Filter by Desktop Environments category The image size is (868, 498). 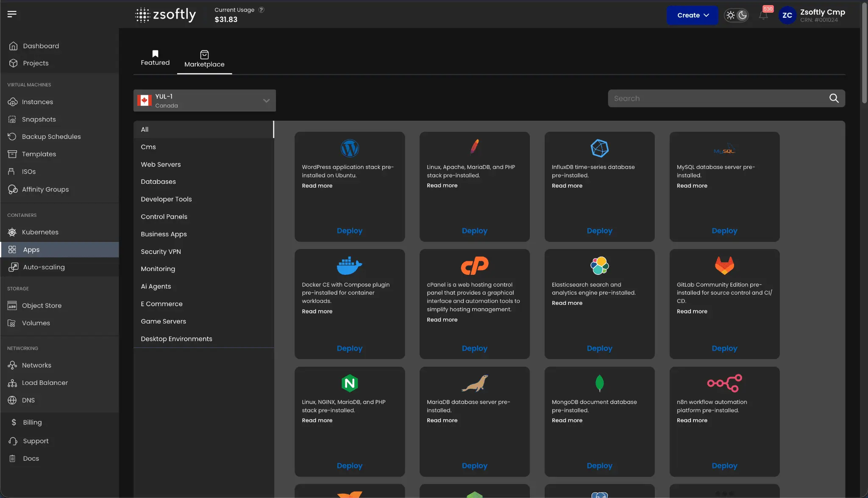(203, 339)
